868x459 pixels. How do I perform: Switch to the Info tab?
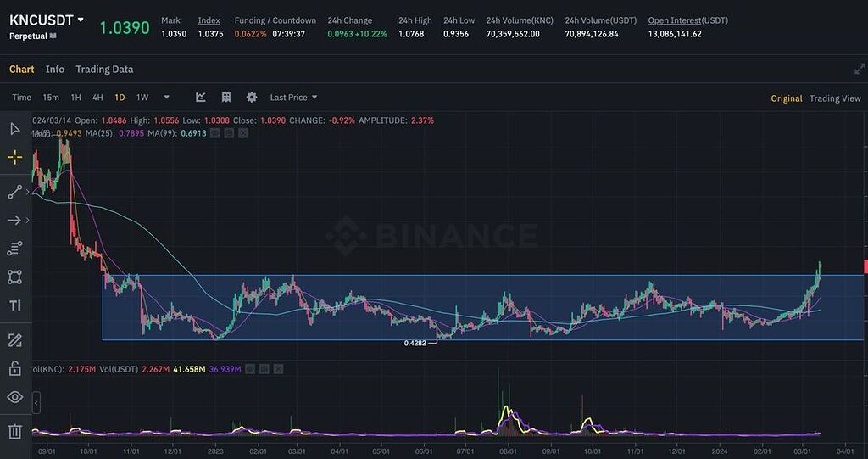55,70
